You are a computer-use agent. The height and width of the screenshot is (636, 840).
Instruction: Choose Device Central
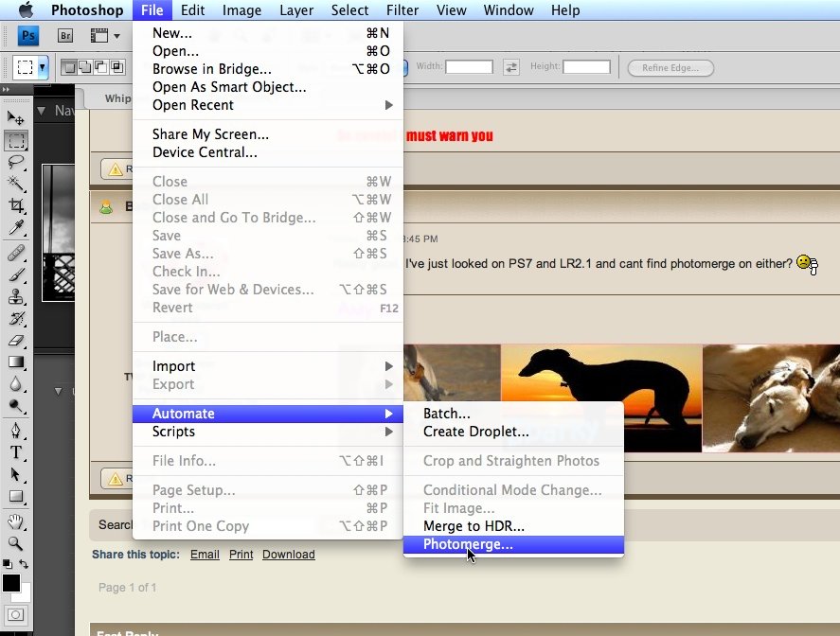coord(268,152)
